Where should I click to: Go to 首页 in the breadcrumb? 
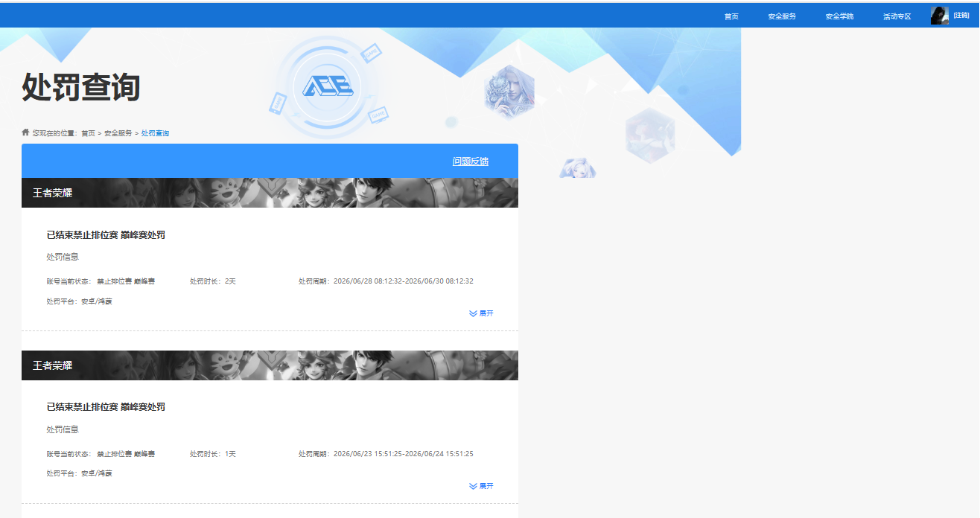[x=88, y=133]
